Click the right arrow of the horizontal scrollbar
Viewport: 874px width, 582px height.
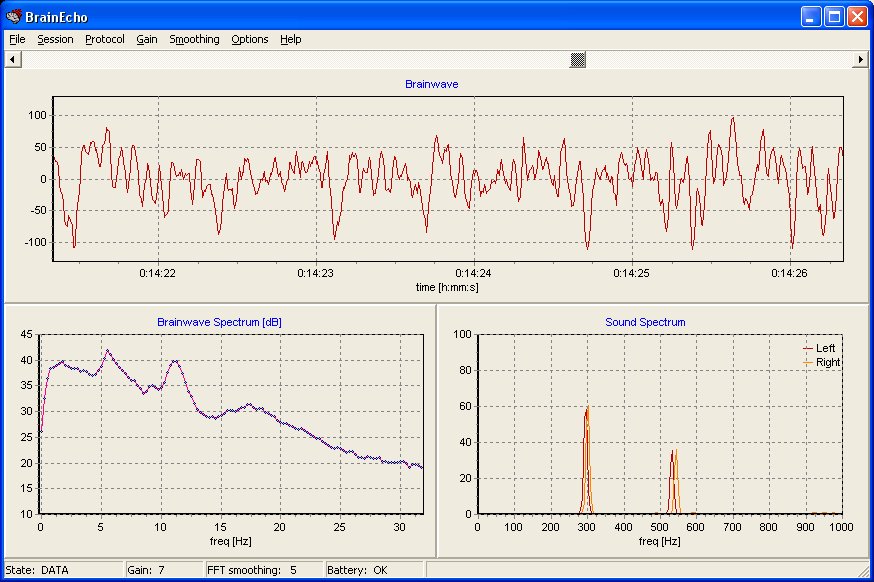click(x=861, y=60)
